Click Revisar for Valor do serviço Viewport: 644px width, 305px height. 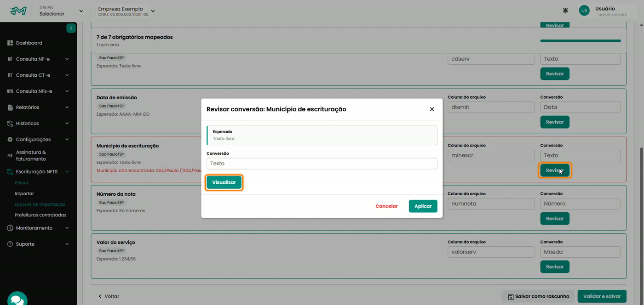coord(555,267)
